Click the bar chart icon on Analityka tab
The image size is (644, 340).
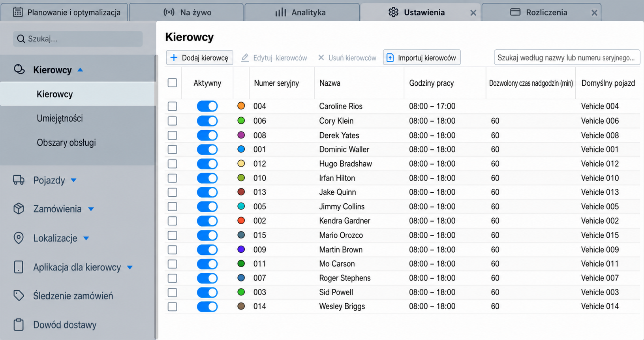click(281, 12)
